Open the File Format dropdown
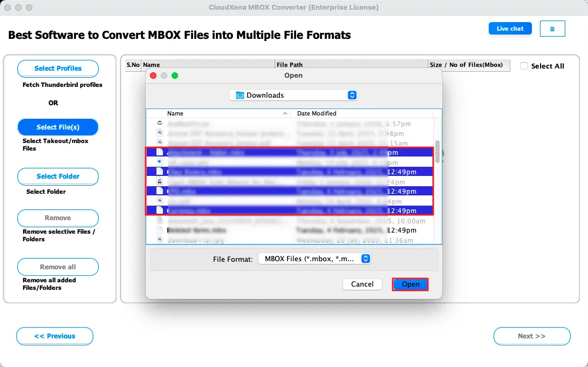Image resolution: width=588 pixels, height=367 pixels. [x=365, y=259]
